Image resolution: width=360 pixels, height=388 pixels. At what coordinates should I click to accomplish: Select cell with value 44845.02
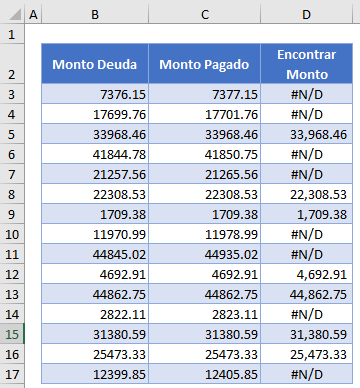[95, 254]
